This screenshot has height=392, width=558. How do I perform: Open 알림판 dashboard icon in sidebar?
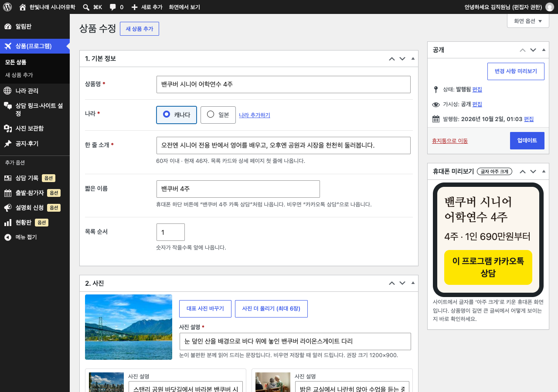point(8,27)
